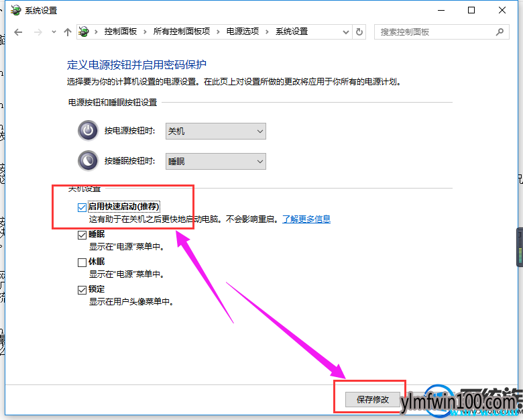Click the power button icon

88,131
